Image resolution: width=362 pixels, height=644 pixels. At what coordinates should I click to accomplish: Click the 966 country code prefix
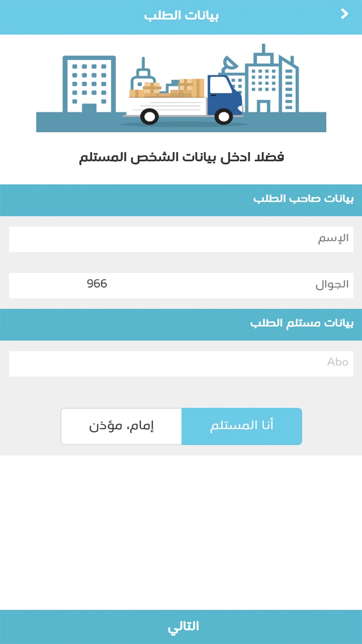click(97, 284)
